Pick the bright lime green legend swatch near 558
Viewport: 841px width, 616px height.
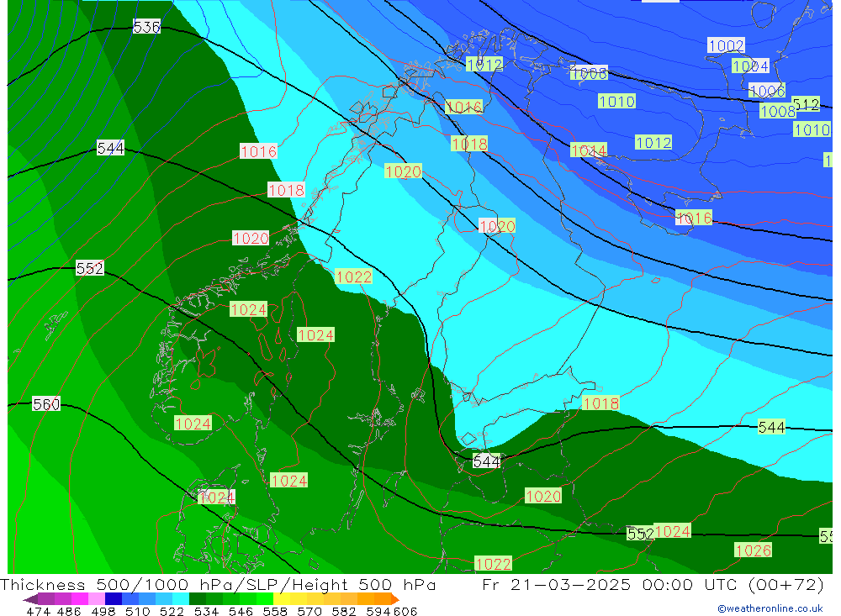tap(265, 599)
